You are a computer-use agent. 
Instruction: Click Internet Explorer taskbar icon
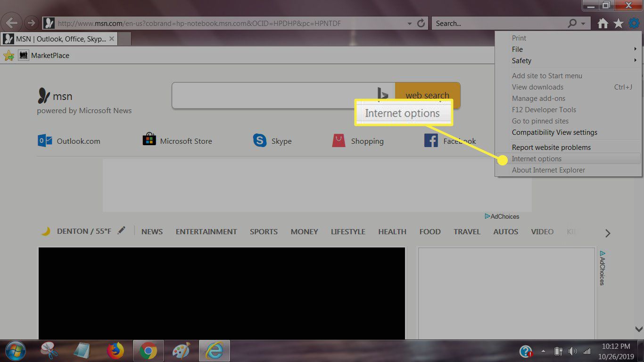(215, 351)
